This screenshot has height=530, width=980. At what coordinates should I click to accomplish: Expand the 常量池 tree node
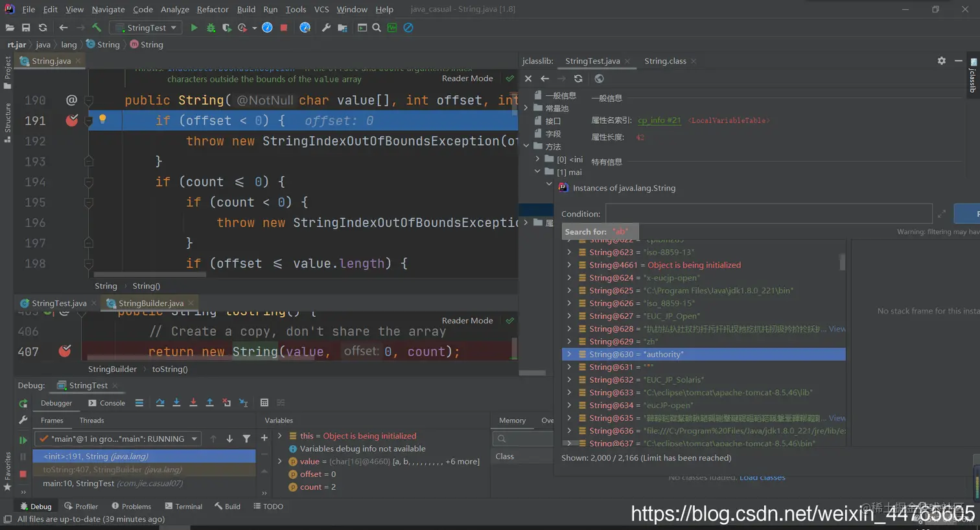click(x=526, y=108)
